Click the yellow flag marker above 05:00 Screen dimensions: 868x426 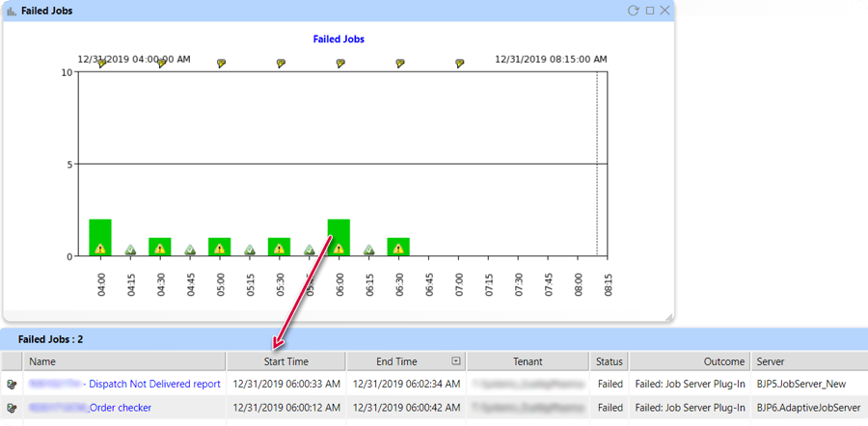click(221, 64)
